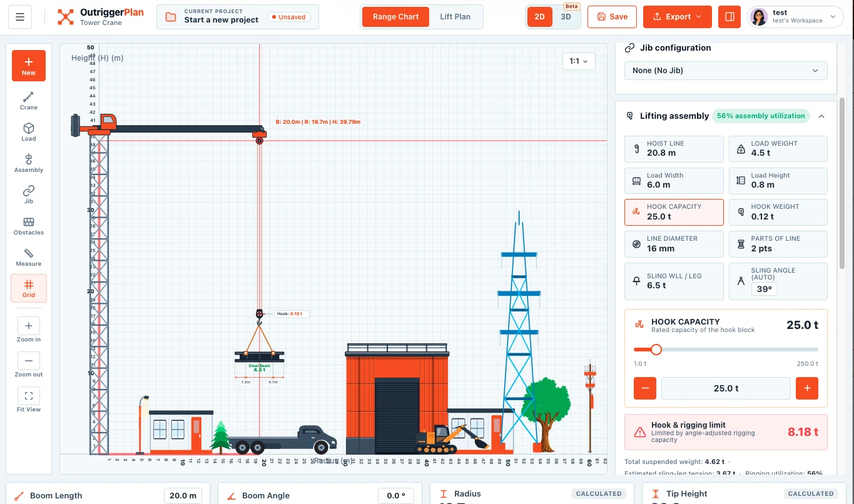This screenshot has width=854, height=504.
Task: Toggle the side panel layout
Action: pyautogui.click(x=729, y=17)
